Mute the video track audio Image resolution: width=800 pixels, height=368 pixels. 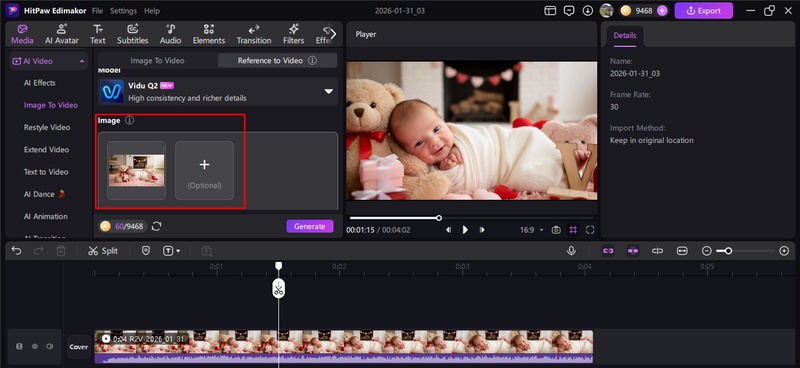click(x=49, y=347)
